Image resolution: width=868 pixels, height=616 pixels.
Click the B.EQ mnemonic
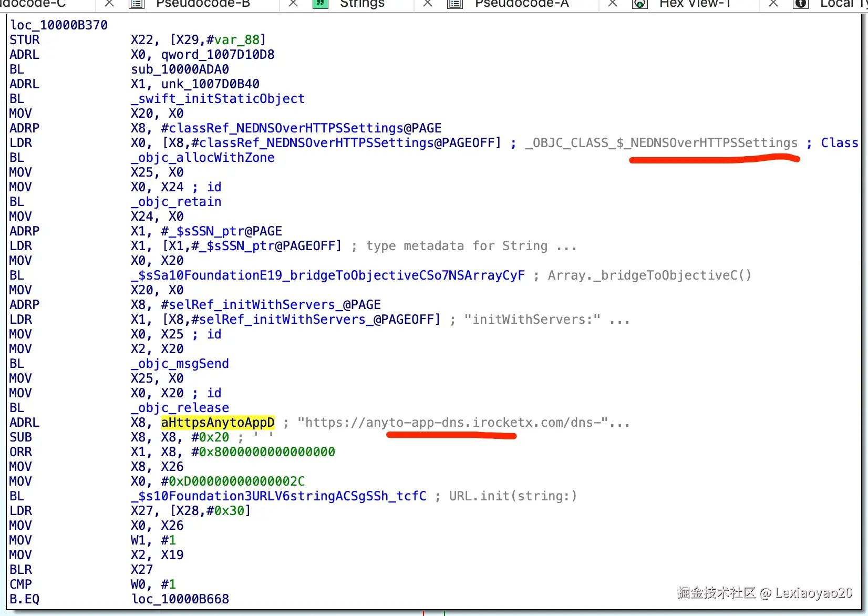click(25, 599)
